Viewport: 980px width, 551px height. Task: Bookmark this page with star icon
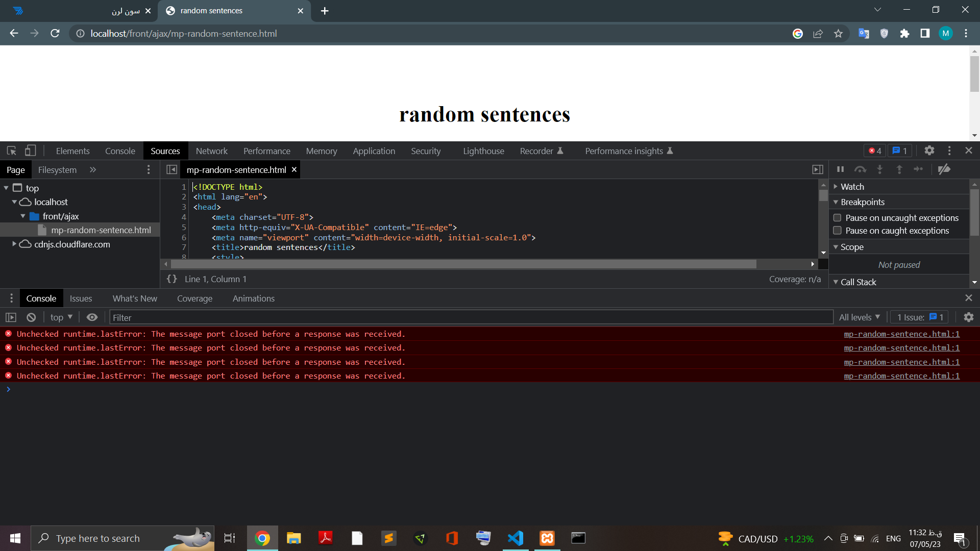[838, 34]
